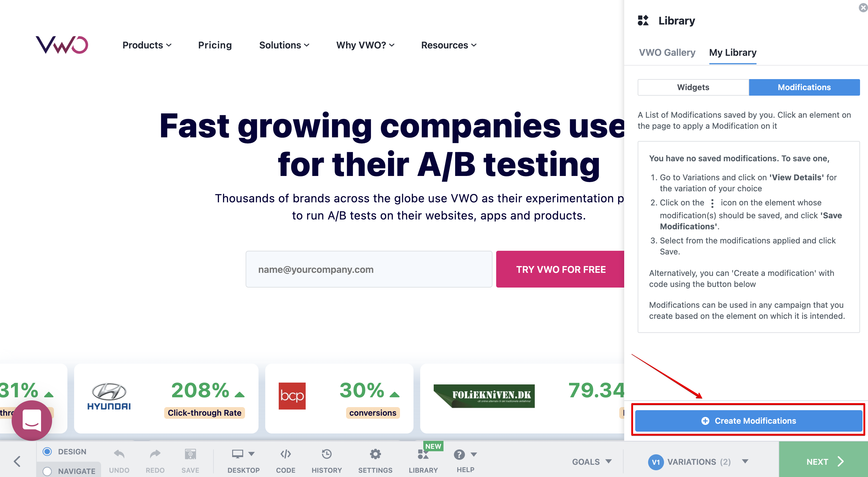Image resolution: width=868 pixels, height=477 pixels.
Task: Select the Navigate mode radio button
Action: point(47,471)
